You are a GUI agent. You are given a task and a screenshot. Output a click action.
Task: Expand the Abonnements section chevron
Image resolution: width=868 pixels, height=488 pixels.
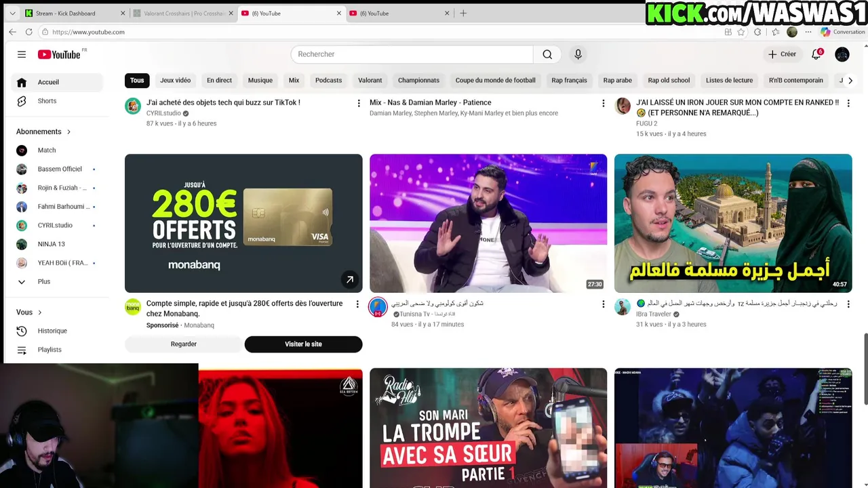click(68, 131)
